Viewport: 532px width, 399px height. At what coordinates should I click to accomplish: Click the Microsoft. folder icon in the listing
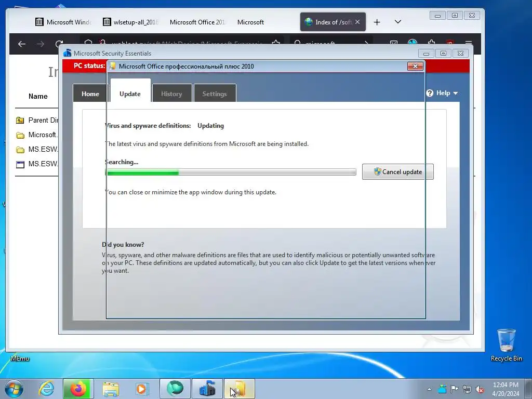click(20, 136)
